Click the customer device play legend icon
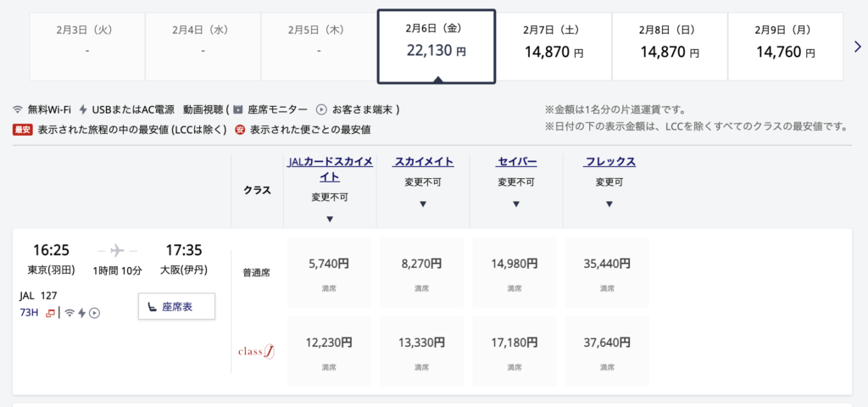Viewport: 868px width, 407px height. (321, 109)
